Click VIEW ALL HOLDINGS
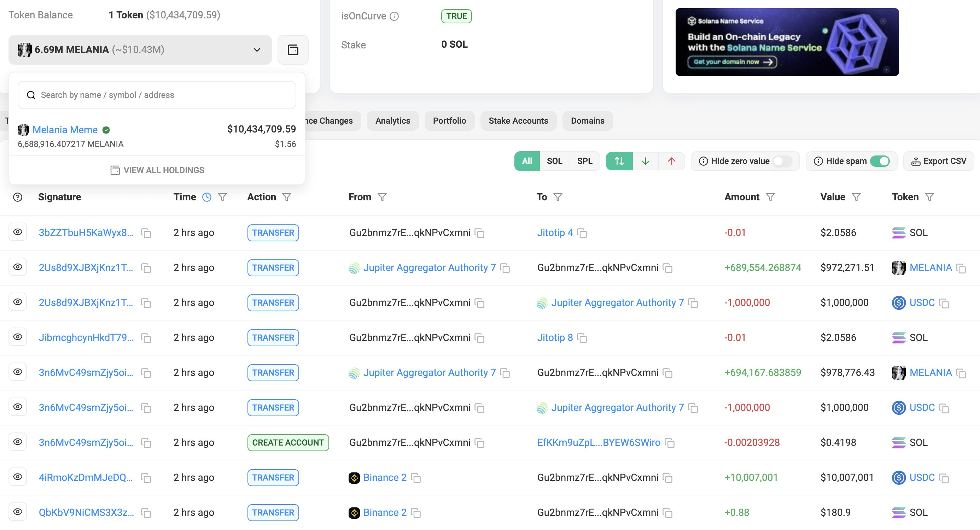The image size is (980, 530). (x=156, y=170)
